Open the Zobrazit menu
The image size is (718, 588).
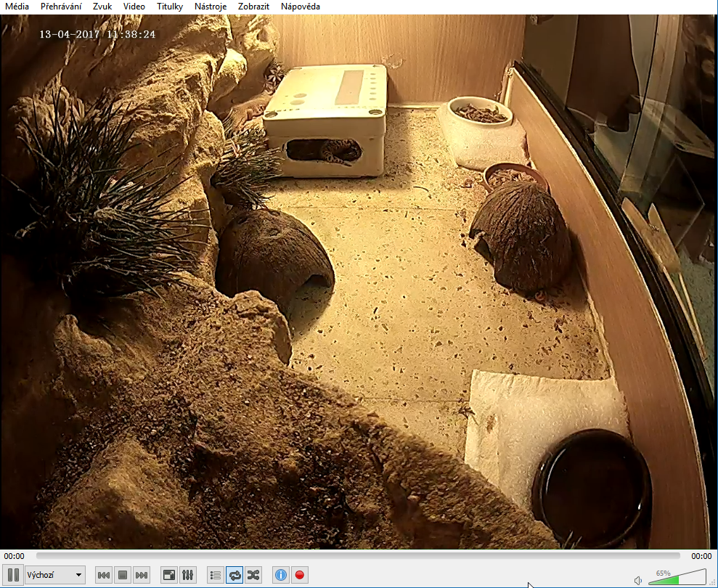point(253,7)
